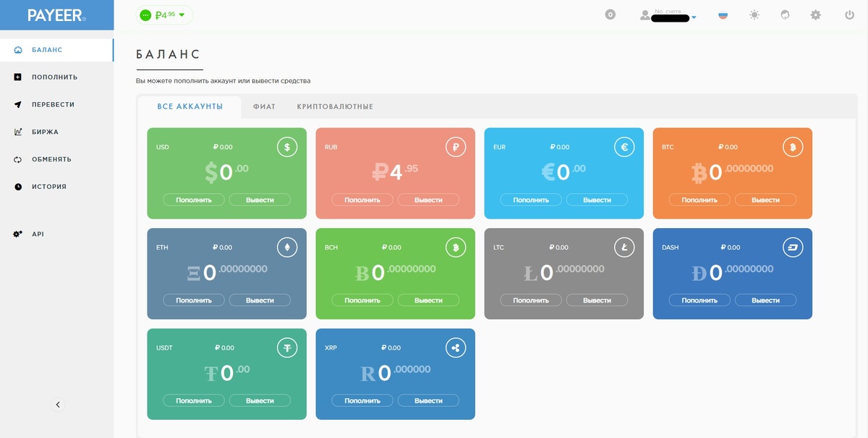This screenshot has height=438, width=868.
Task: Click the DASH coin icon
Action: 793,248
